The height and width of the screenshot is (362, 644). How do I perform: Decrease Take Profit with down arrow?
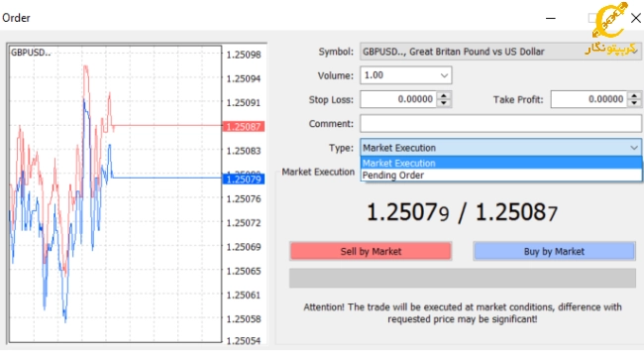634,103
